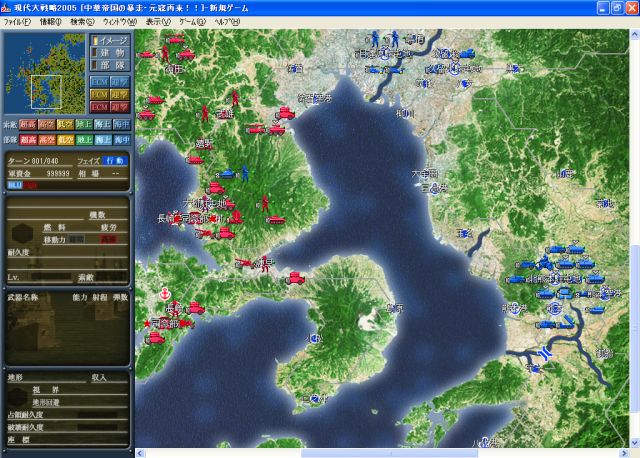
Task: Select the 建物 minimap display mode
Action: click(x=110, y=53)
